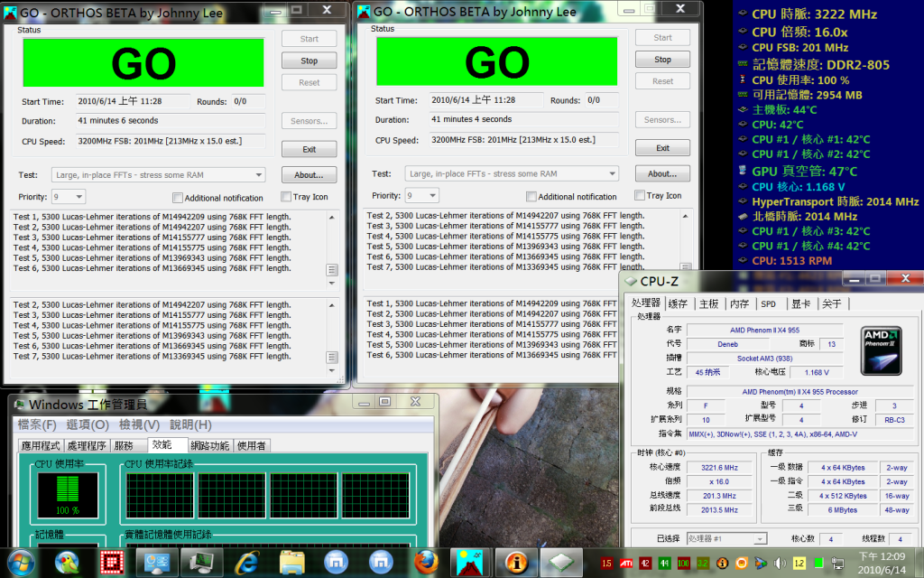The image size is (924, 578).
Task: Click the red 100 tray icon
Action: [x=684, y=564]
